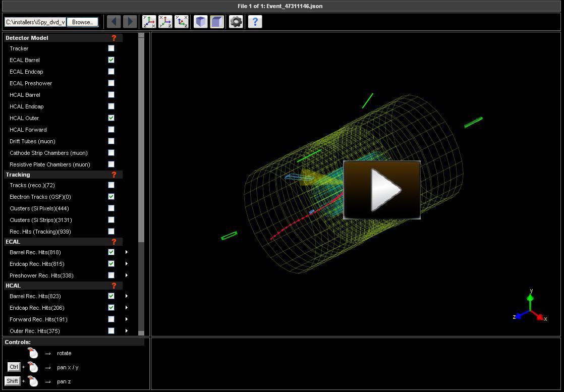Turn off Electron Tracks (GSF) checkbox
Viewport: 564px width, 392px height.
click(x=111, y=197)
